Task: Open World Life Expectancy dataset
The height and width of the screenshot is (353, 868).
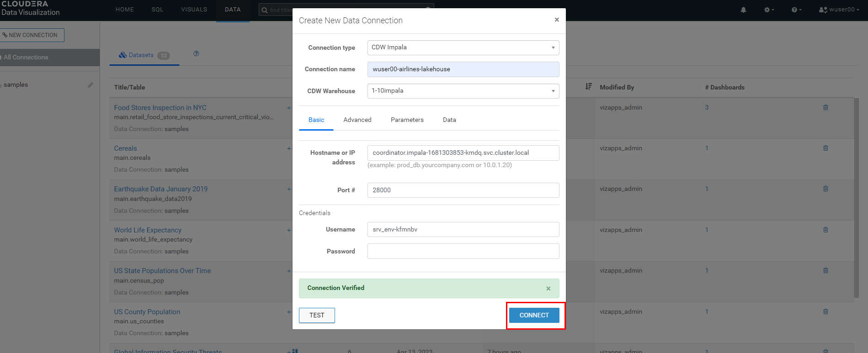Action: 148,230
